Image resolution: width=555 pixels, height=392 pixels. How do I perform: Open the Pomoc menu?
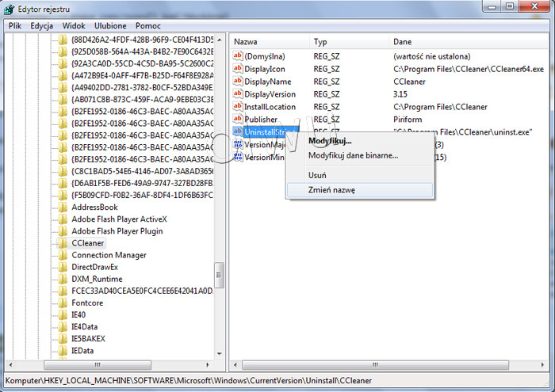click(148, 26)
